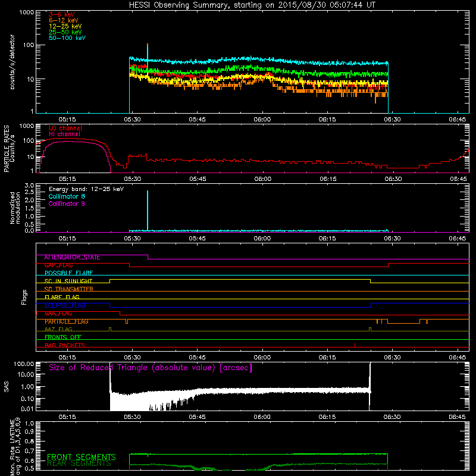Click the Normalized modulation axis label
Screen dimensions: 476x476
15,208
